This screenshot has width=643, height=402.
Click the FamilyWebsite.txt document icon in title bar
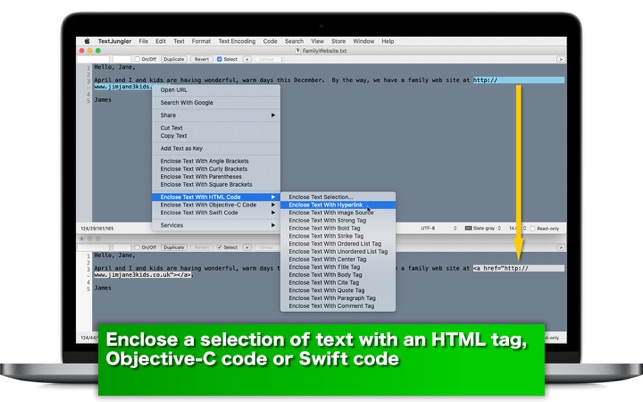coord(298,51)
